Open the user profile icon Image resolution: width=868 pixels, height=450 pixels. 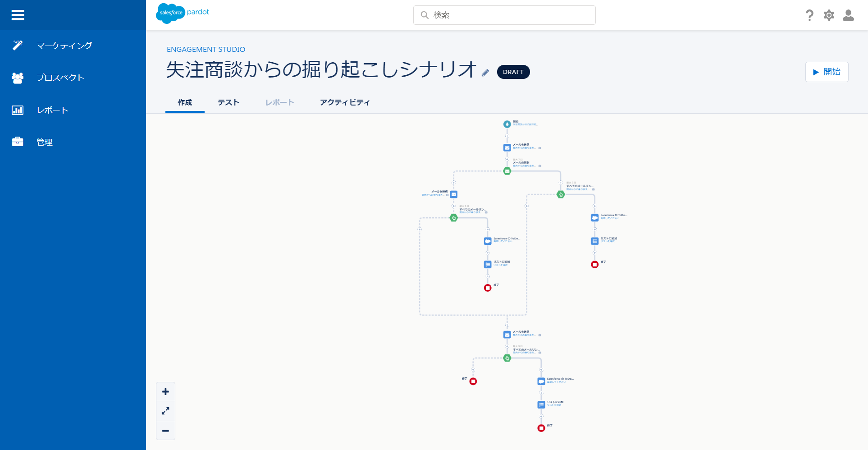(x=848, y=15)
